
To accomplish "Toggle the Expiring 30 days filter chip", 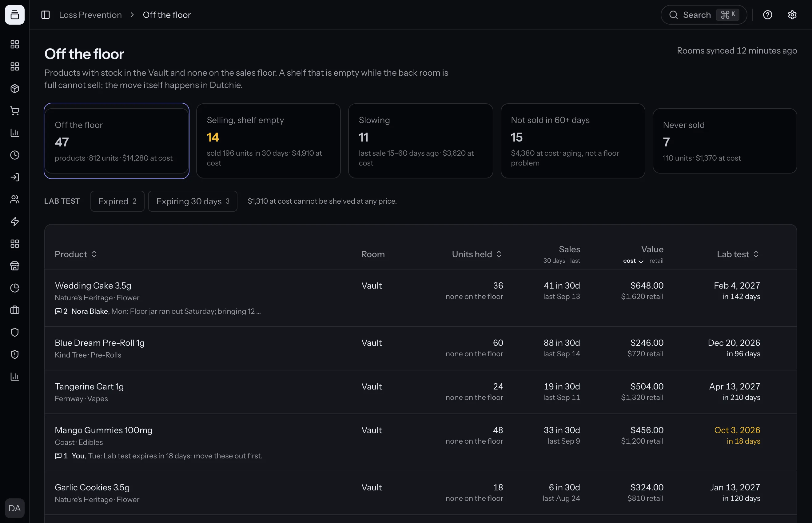I will 193,201.
